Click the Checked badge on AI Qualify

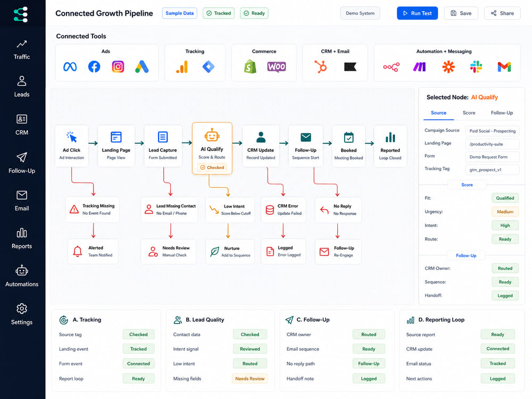coord(212,168)
